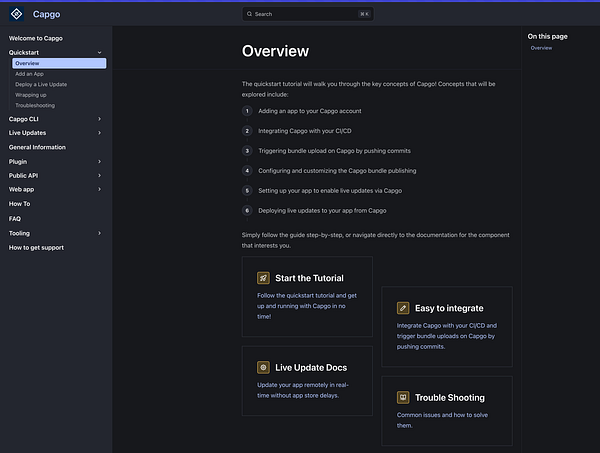Open Add an App page
This screenshot has height=453, width=600.
click(x=29, y=74)
